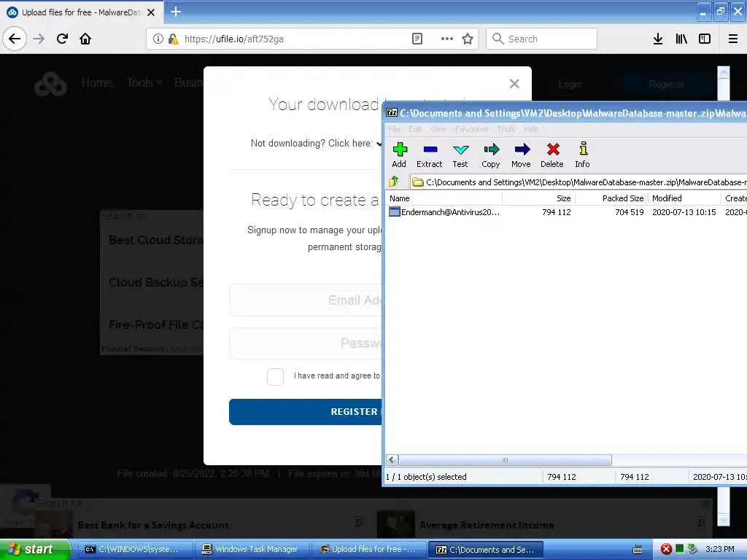The height and width of the screenshot is (560, 747).
Task: Click the 7-Zip address path field
Action: pyautogui.click(x=578, y=182)
